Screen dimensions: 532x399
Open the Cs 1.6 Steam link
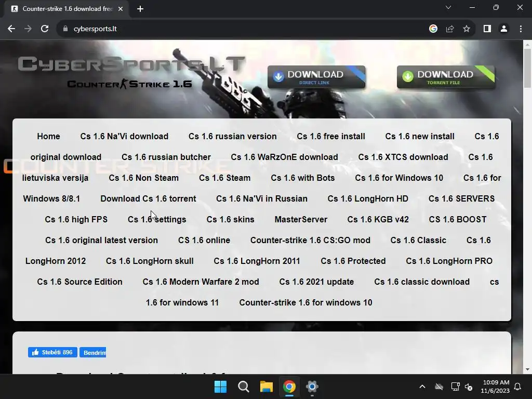pyautogui.click(x=224, y=178)
